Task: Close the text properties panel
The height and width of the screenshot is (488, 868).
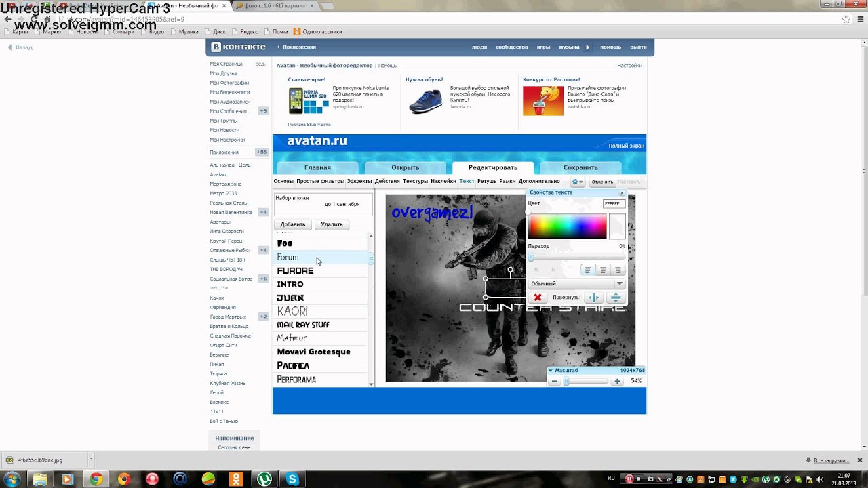Action: (622, 193)
